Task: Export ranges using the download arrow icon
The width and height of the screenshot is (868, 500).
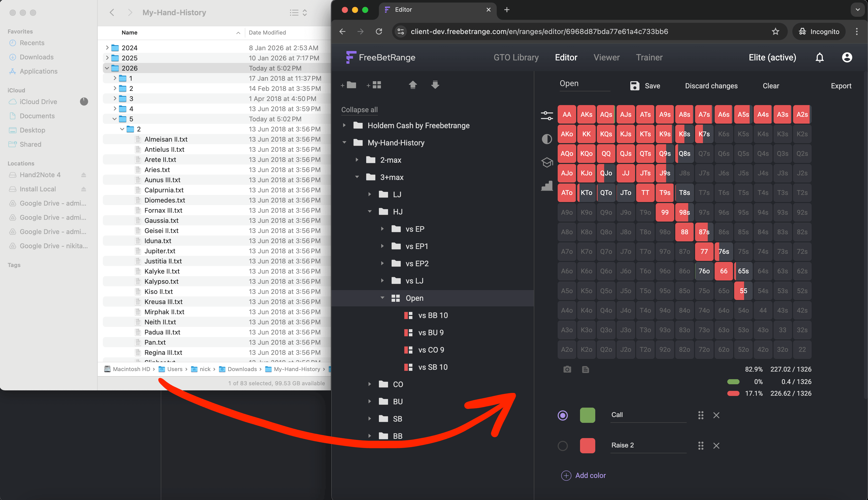Action: [435, 85]
